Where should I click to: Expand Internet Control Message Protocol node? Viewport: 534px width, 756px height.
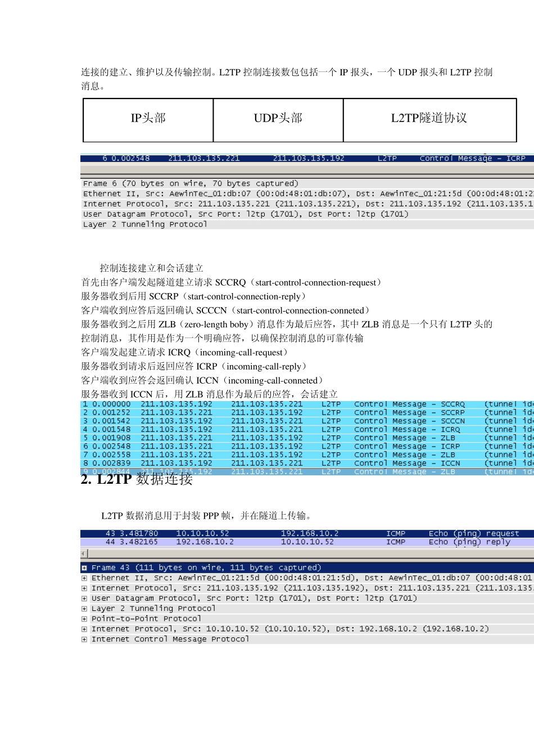click(84, 640)
